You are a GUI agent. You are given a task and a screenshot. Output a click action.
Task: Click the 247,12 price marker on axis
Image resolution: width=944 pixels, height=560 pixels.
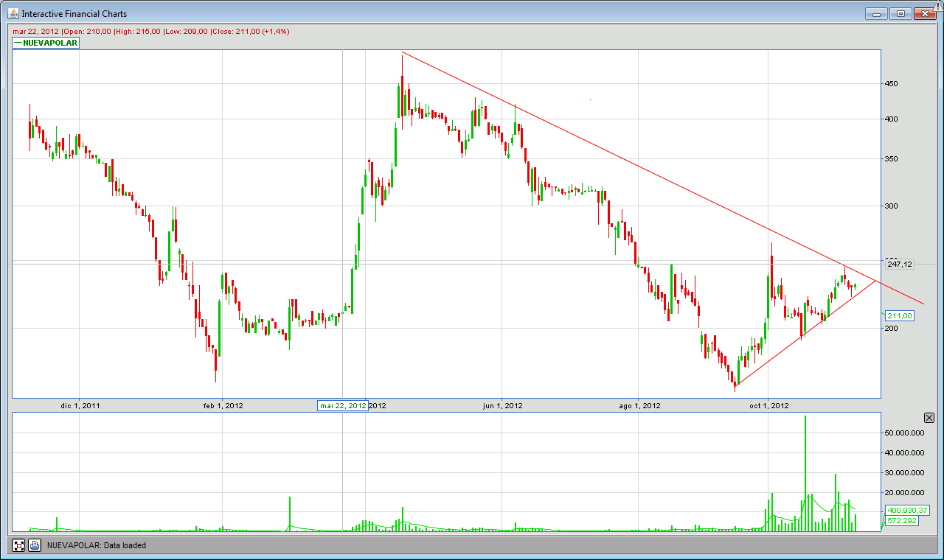coord(900,264)
